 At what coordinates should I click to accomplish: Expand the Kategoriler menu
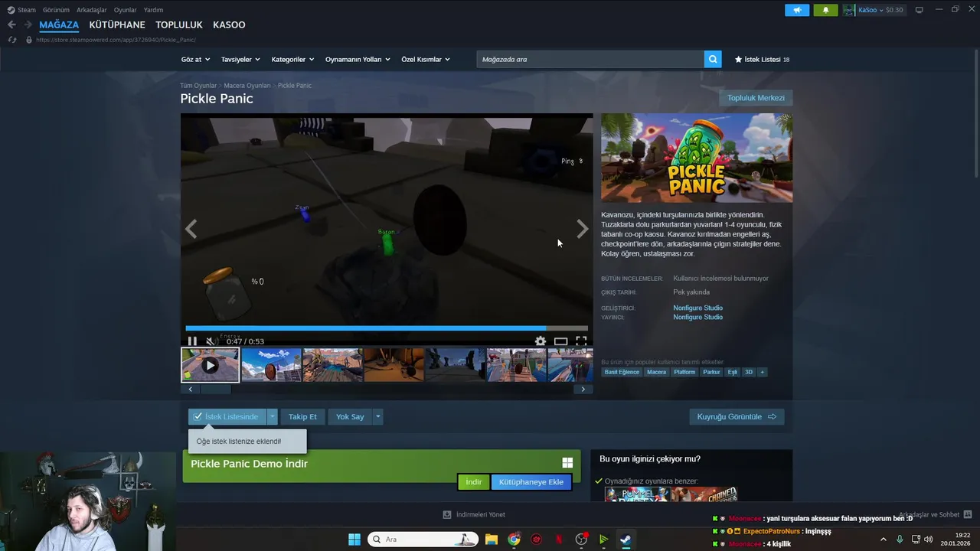click(292, 59)
